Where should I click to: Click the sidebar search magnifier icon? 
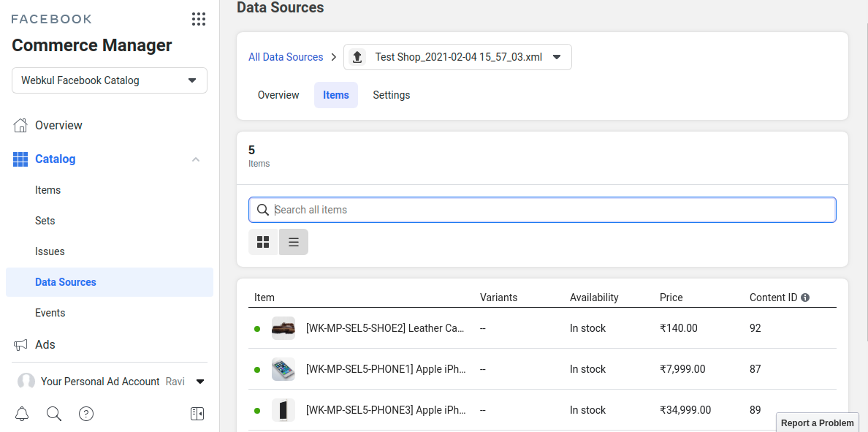[53, 414]
